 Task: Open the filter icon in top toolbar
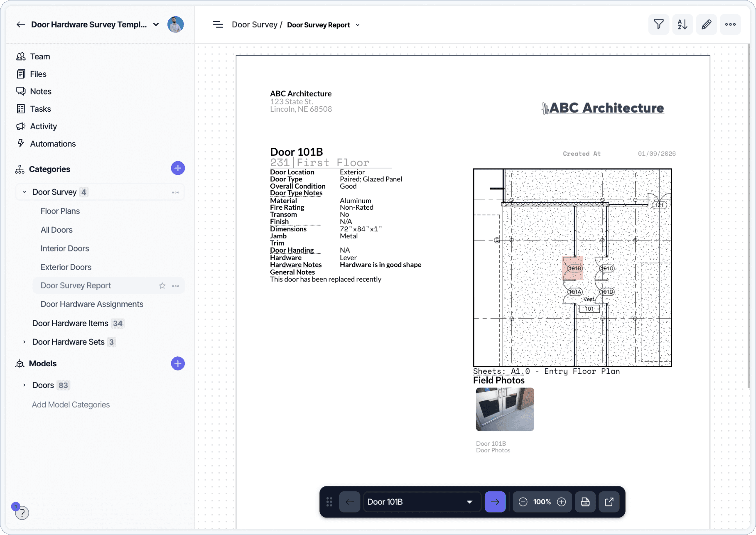point(659,24)
